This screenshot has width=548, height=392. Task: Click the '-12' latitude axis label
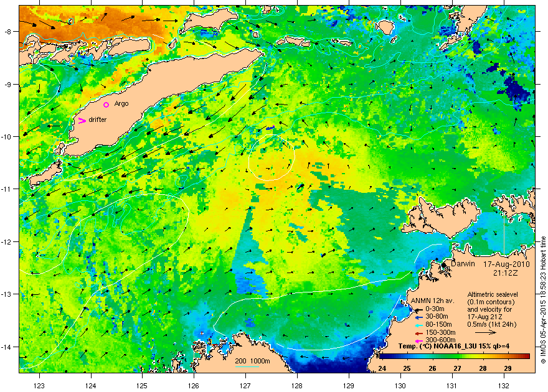point(6,241)
